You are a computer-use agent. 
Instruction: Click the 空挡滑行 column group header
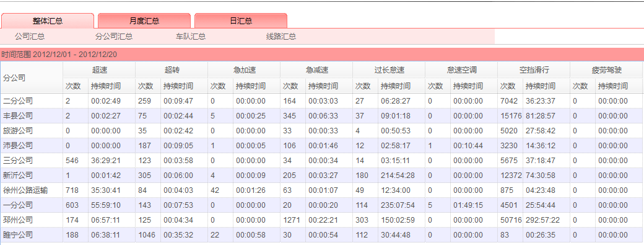(x=534, y=70)
